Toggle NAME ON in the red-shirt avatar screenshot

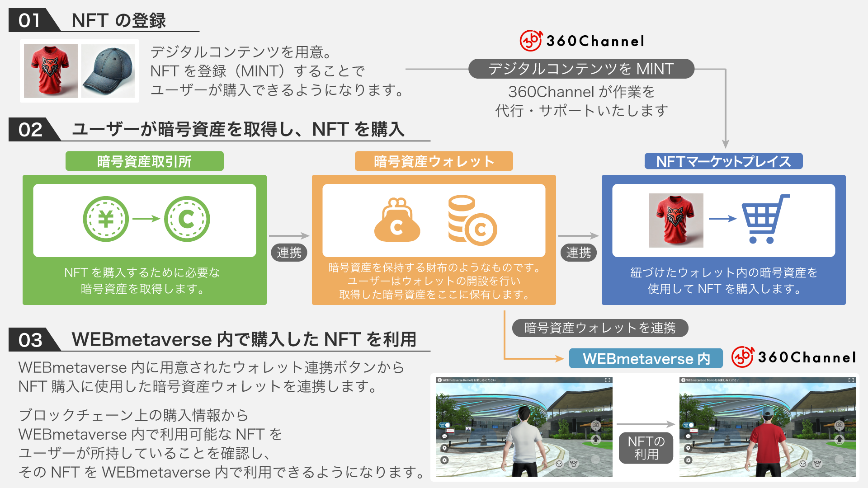point(688,425)
